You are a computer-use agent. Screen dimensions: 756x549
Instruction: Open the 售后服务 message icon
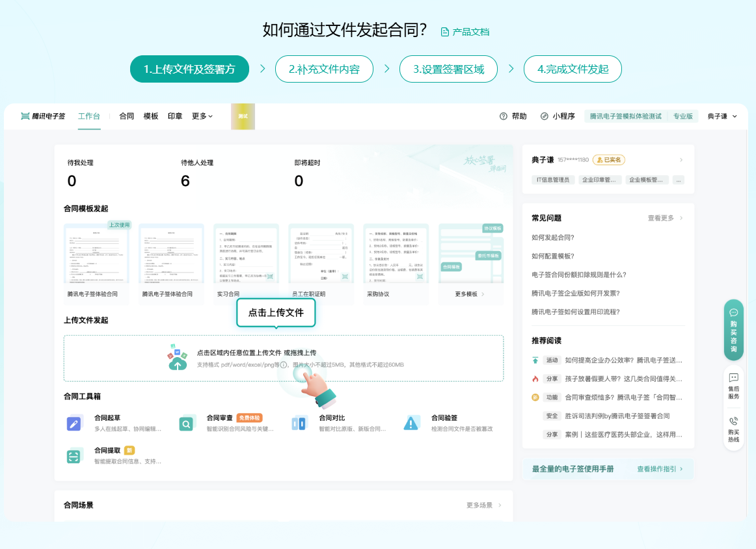click(x=734, y=378)
